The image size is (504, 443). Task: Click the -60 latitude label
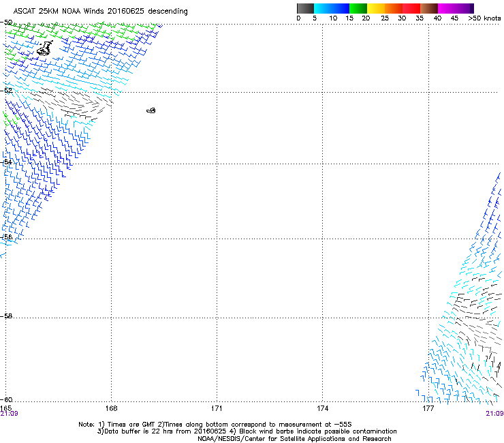pos(6,399)
